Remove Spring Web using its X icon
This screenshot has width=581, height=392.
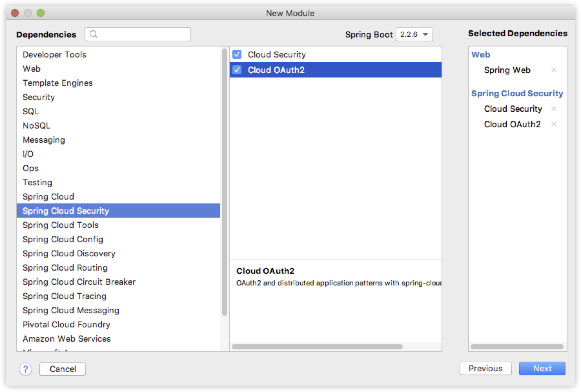tap(554, 70)
